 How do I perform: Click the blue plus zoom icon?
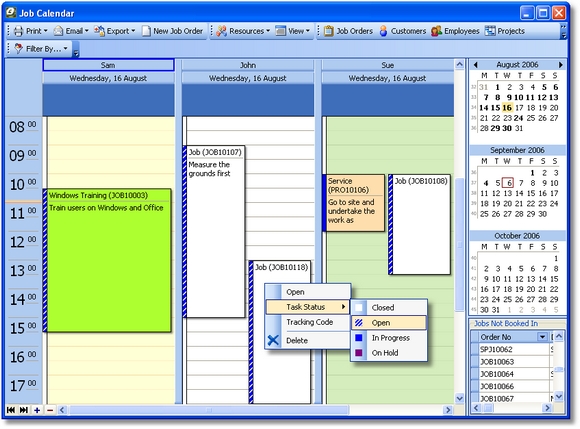(x=37, y=410)
